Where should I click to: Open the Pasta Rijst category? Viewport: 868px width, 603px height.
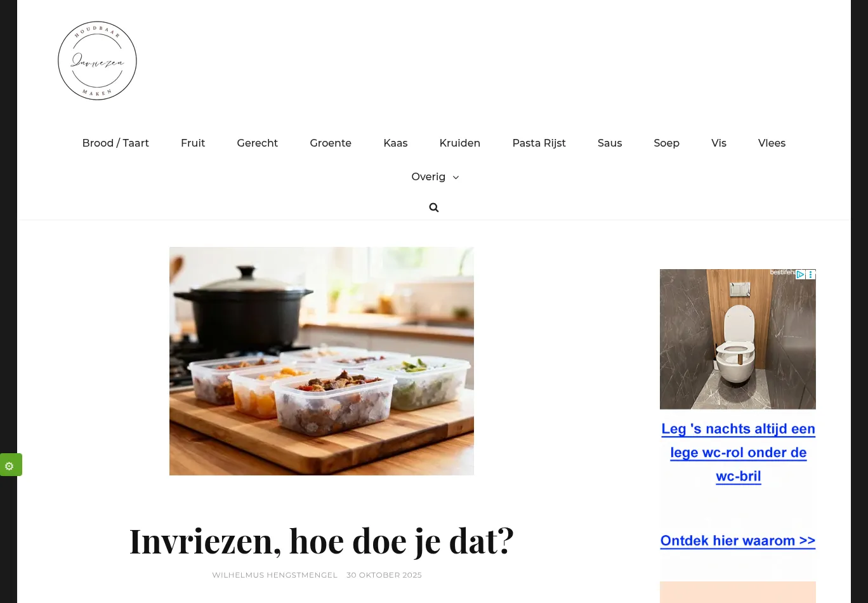[x=539, y=143]
